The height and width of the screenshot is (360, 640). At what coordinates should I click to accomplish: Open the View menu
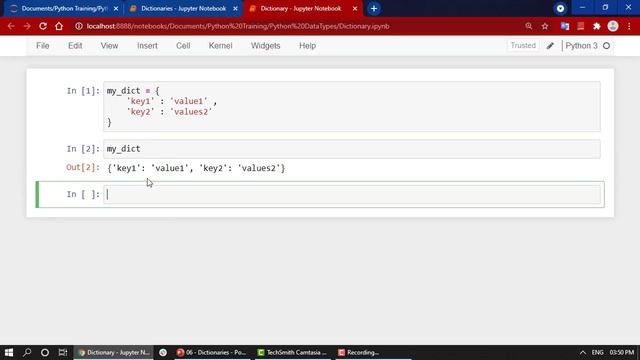(x=109, y=46)
